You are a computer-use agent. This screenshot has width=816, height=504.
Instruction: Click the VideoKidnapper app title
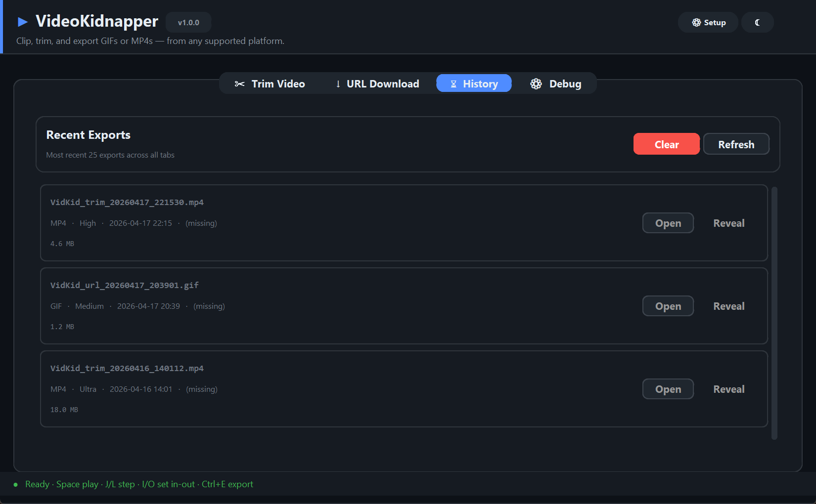coord(97,21)
